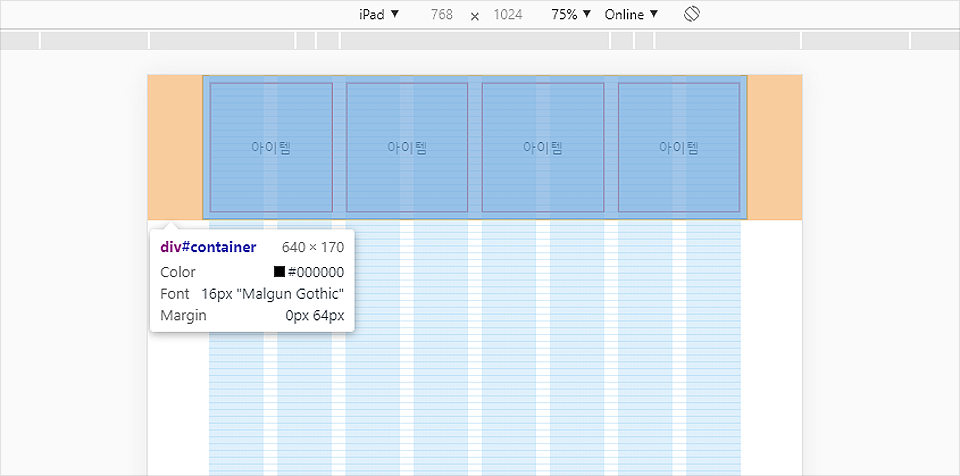The height and width of the screenshot is (476, 960).
Task: Click the div#container tooltip title
Action: (208, 247)
